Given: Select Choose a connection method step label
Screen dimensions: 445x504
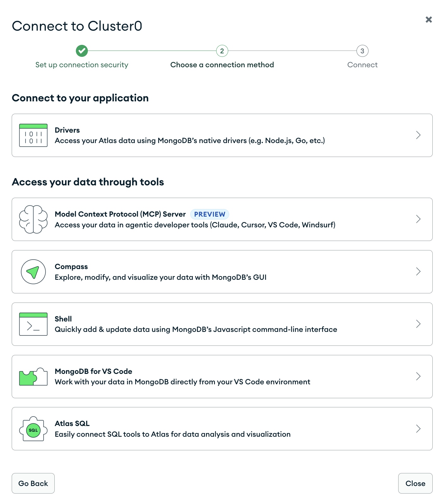Looking at the screenshot, I should [222, 65].
